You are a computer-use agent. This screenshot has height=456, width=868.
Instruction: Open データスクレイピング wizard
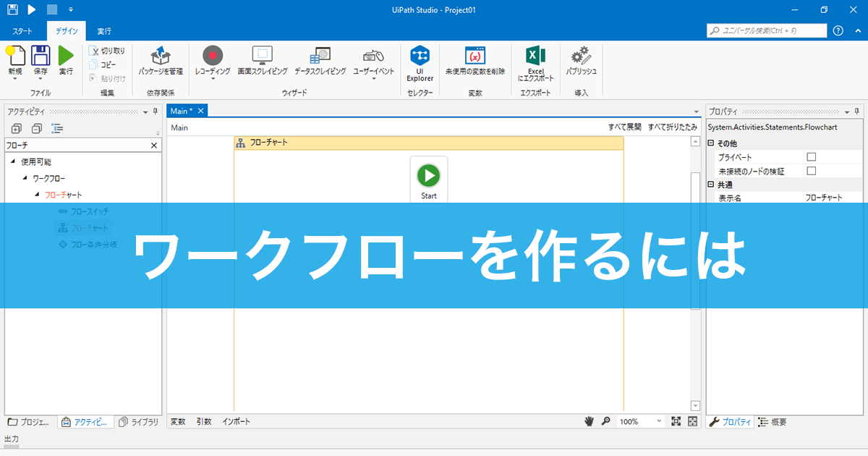320,61
